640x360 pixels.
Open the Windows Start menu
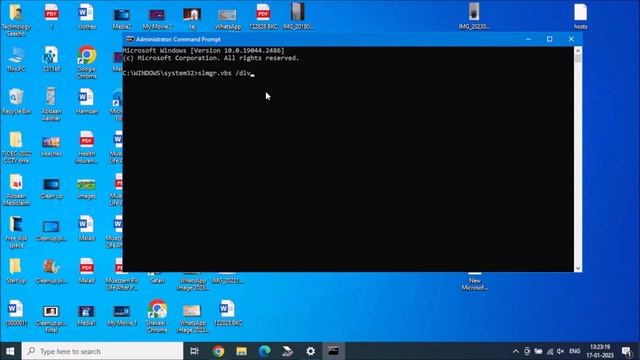click(10, 351)
